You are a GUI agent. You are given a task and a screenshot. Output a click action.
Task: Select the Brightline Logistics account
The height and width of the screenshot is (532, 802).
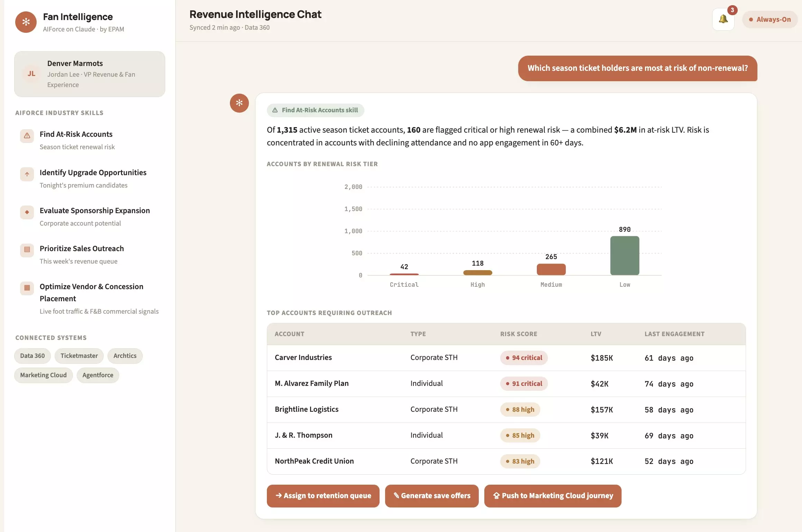coord(307,409)
